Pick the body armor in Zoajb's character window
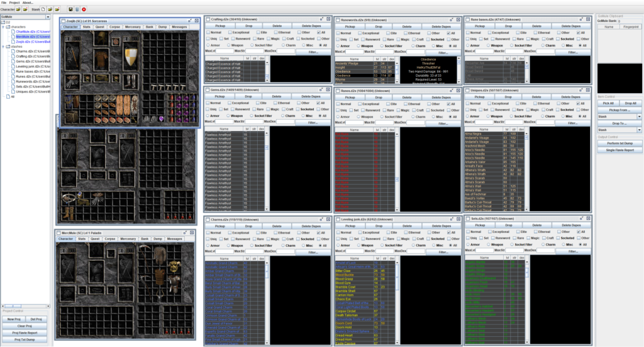 point(101,60)
